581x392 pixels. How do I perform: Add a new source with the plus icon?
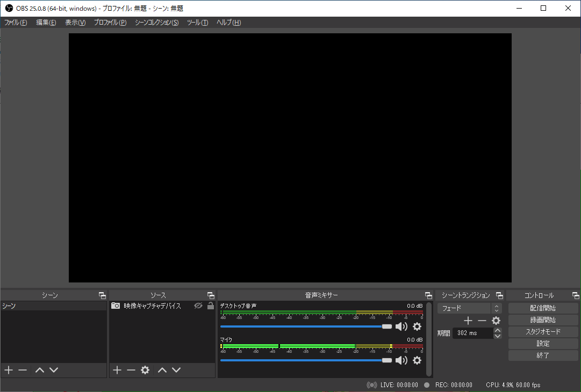117,370
